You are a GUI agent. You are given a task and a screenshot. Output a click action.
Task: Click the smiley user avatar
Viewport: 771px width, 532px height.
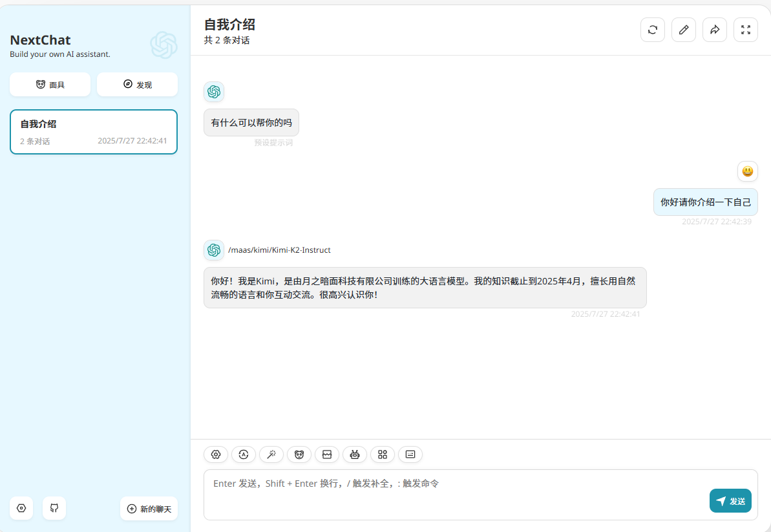tap(747, 171)
